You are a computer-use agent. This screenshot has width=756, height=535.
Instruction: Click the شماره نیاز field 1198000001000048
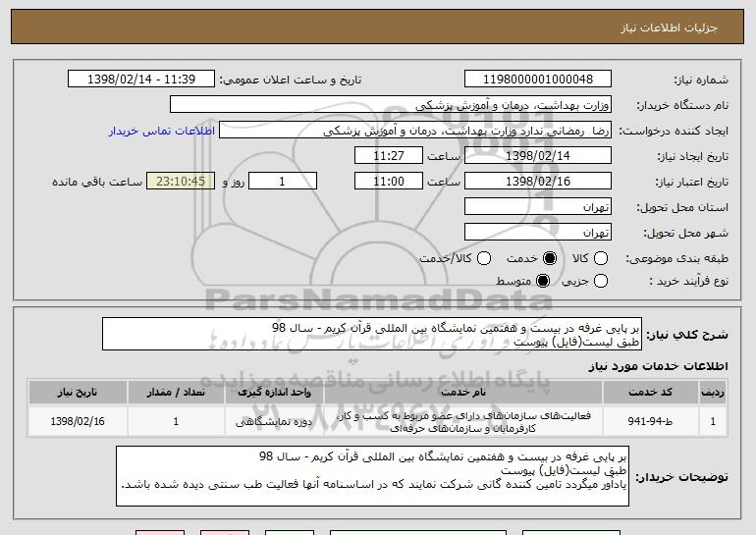538,80
